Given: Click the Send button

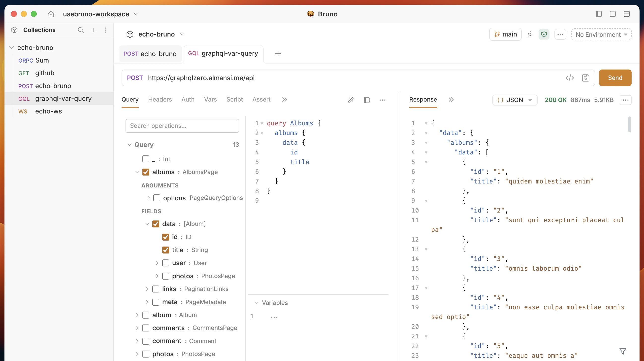Looking at the screenshot, I should click(x=615, y=78).
